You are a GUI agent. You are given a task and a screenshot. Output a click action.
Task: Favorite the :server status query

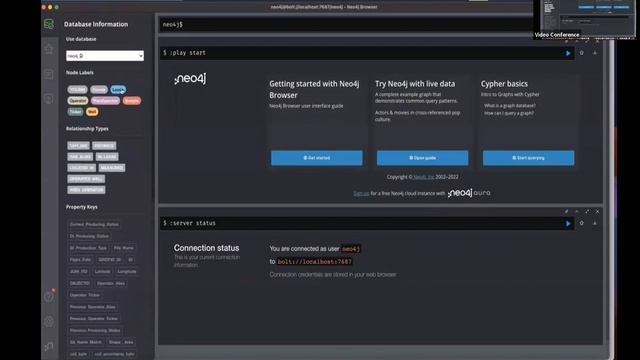(x=582, y=223)
